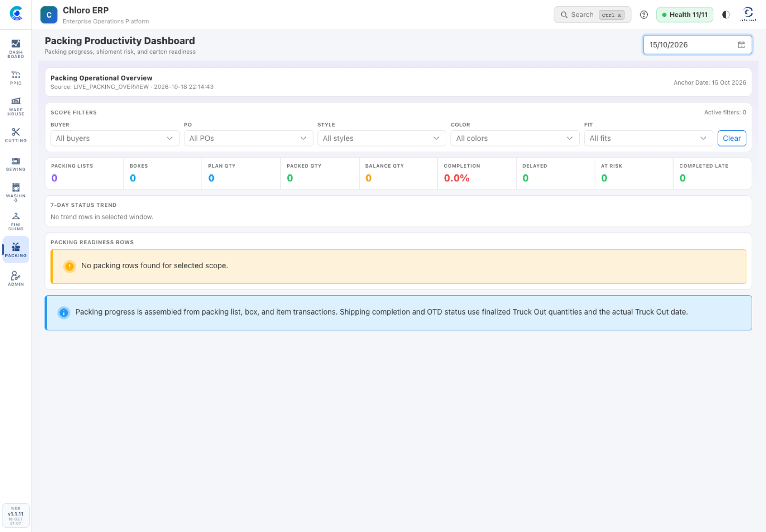
Task: Click the Completion 0.0% metric card
Action: 477,174
